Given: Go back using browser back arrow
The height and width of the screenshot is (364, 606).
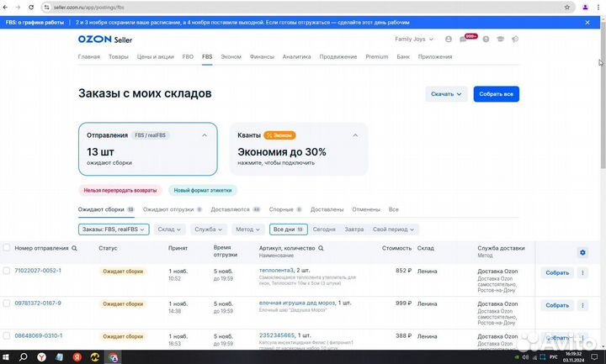Looking at the screenshot, I should coord(5,7).
